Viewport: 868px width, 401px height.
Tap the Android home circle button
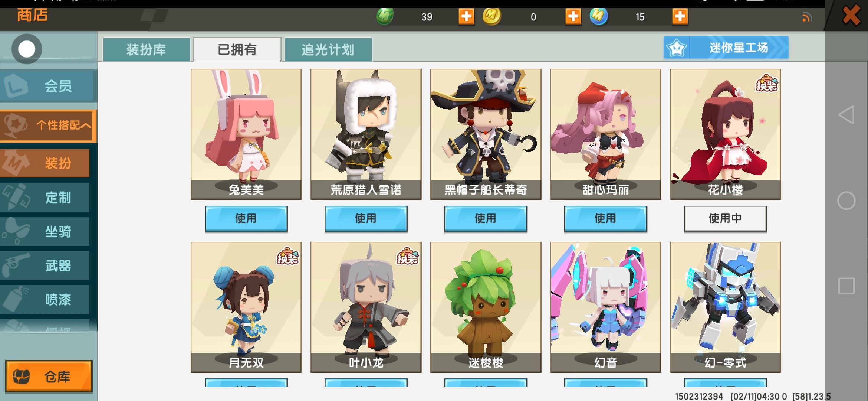[846, 201]
